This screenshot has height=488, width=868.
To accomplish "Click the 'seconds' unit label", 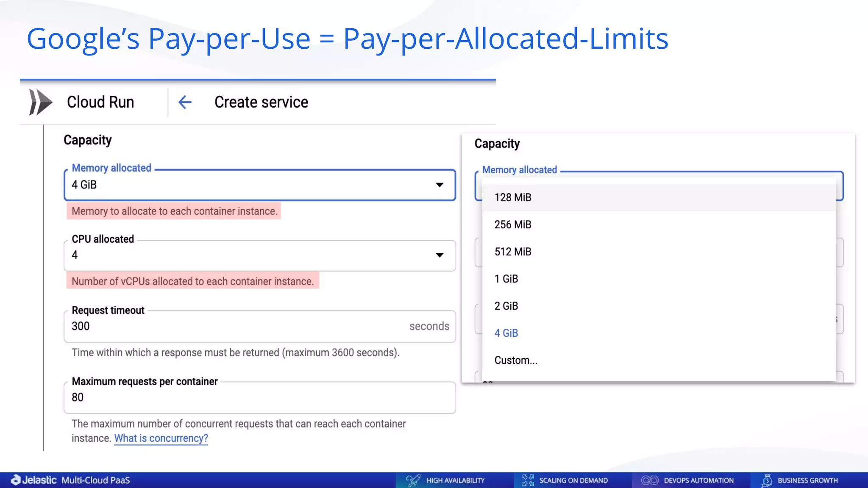I will [x=429, y=326].
